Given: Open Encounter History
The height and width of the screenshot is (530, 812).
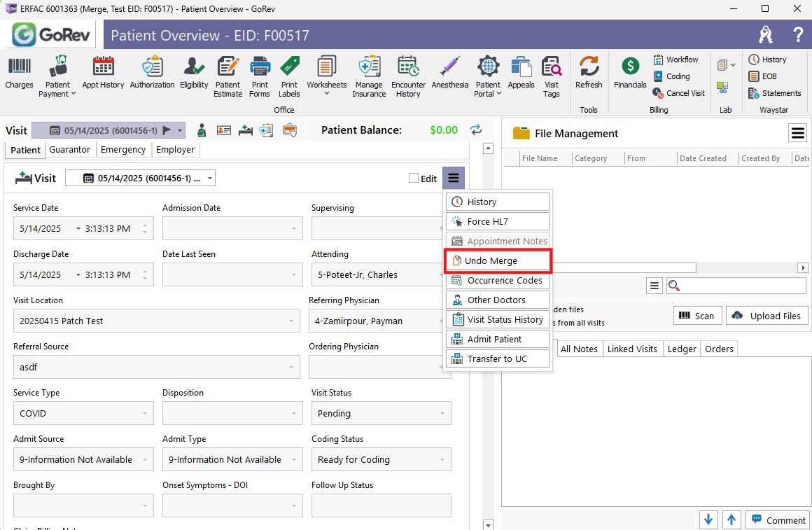Looking at the screenshot, I should pos(408,76).
